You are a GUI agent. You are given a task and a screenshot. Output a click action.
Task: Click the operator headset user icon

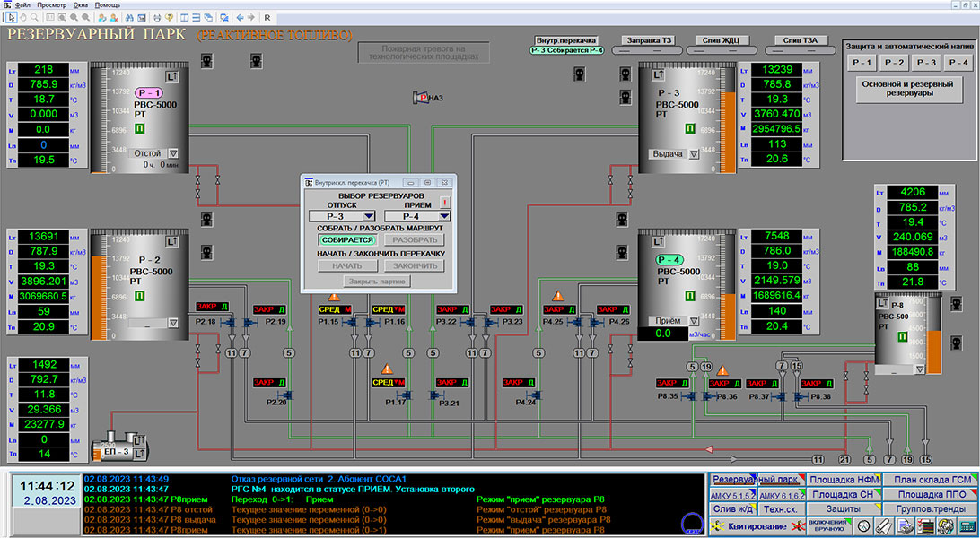pyautogui.click(x=946, y=526)
